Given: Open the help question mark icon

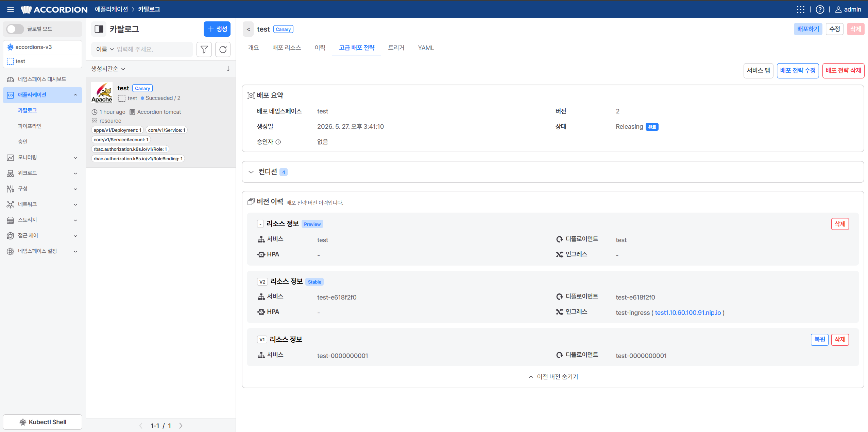Looking at the screenshot, I should (x=820, y=10).
